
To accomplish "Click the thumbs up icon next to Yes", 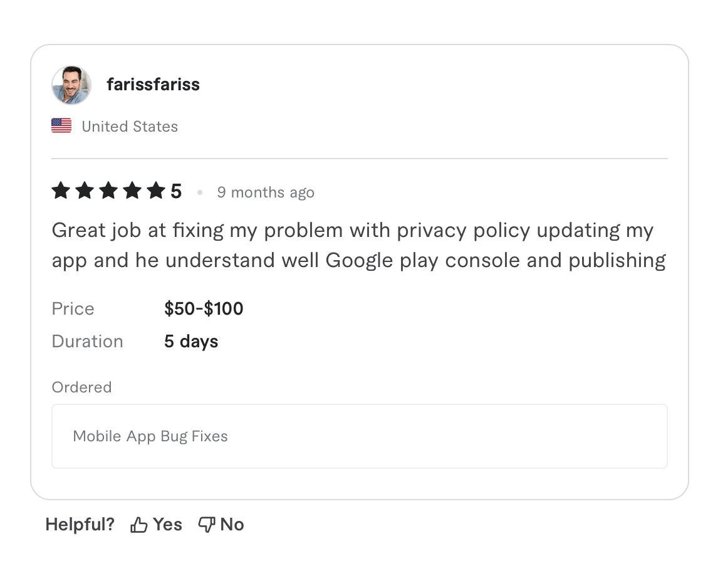I will [138, 524].
